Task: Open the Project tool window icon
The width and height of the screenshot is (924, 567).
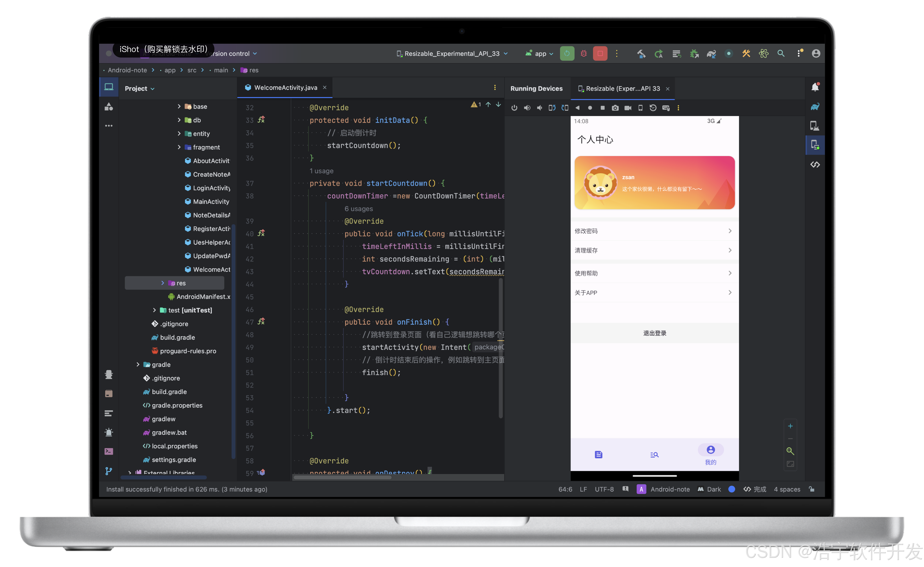Action: [x=109, y=87]
